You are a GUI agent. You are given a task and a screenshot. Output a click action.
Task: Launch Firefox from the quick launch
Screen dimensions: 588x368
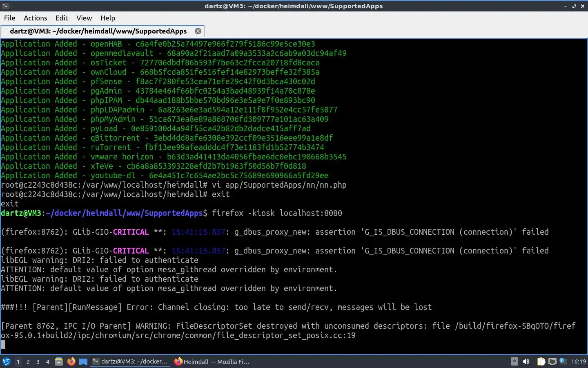71,361
